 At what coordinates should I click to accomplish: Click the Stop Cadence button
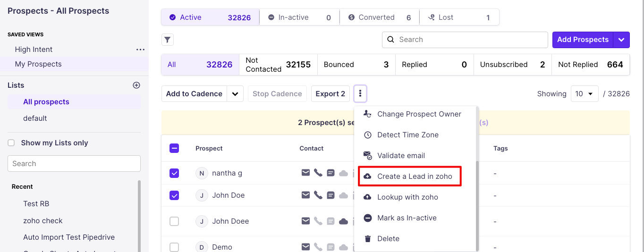click(277, 94)
